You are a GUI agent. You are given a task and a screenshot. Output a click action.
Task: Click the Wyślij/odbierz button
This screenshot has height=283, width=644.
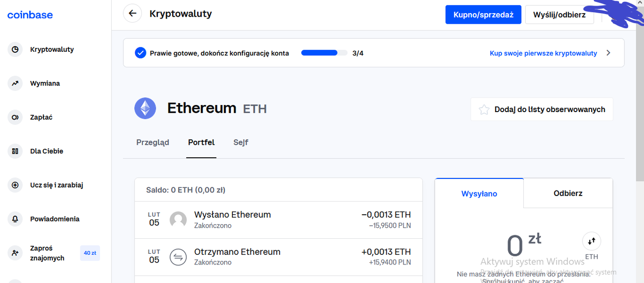(x=559, y=15)
